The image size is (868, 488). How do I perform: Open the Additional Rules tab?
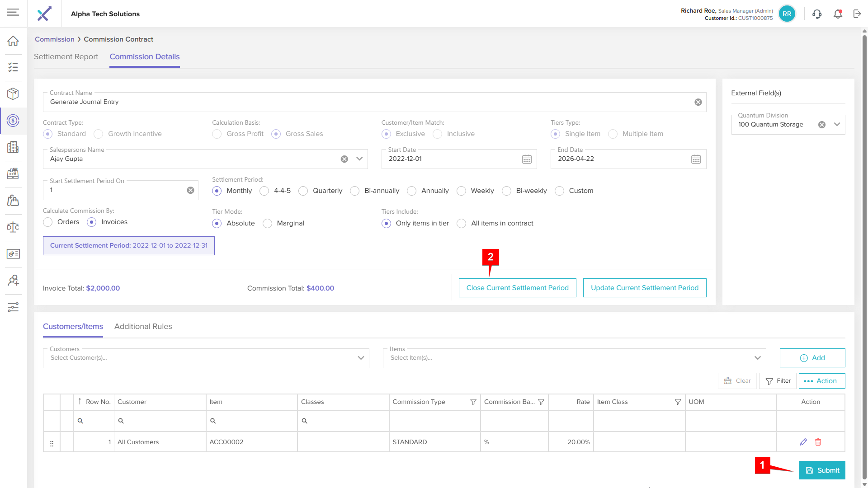click(x=143, y=326)
